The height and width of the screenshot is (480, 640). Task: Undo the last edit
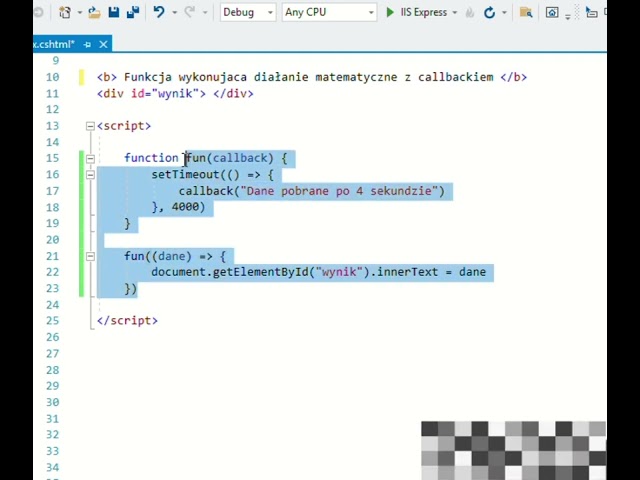tap(159, 12)
